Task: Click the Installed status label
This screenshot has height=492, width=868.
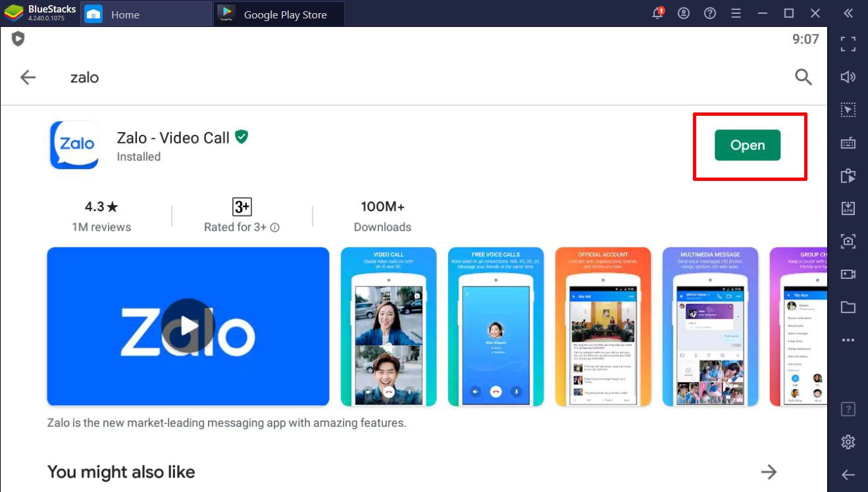Action: 139,157
